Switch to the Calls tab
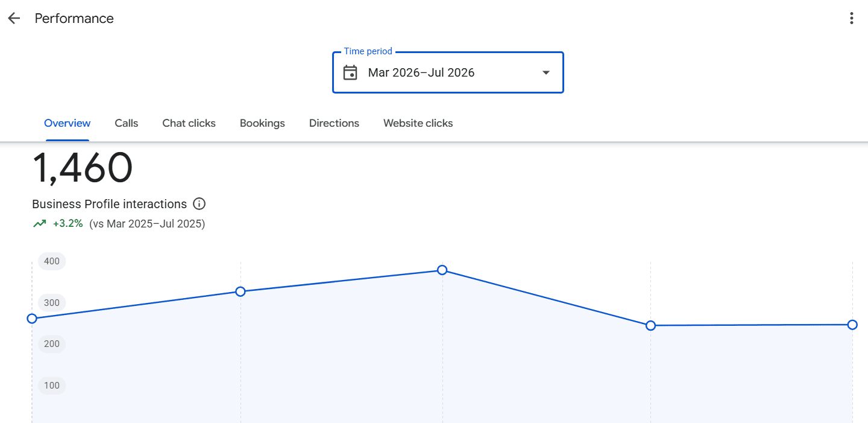The width and height of the screenshot is (868, 423). click(127, 123)
